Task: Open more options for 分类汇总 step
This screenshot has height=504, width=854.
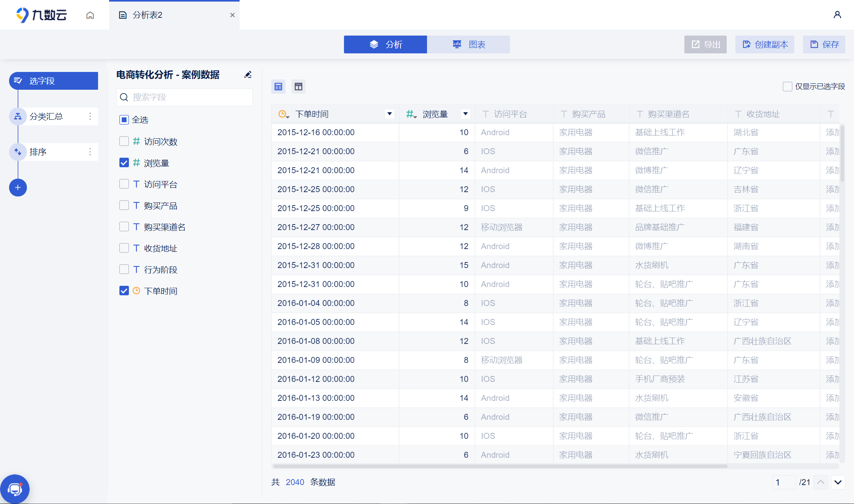Action: [90, 116]
